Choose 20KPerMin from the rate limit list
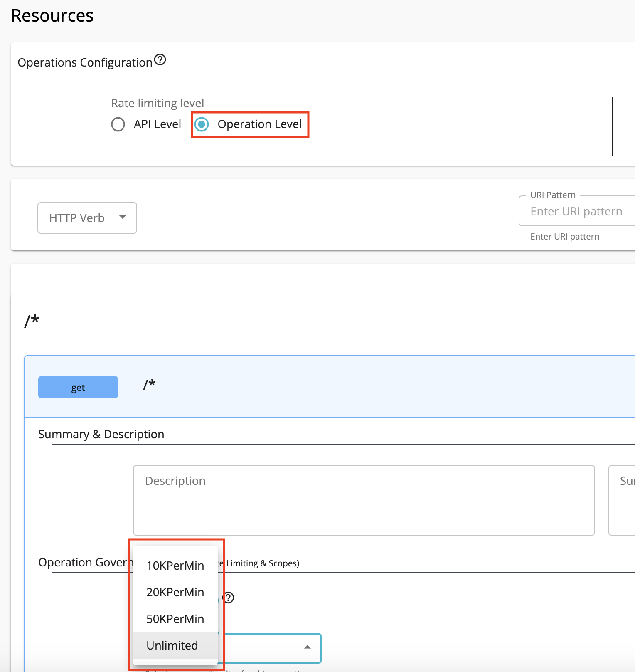635x672 pixels. pos(175,592)
